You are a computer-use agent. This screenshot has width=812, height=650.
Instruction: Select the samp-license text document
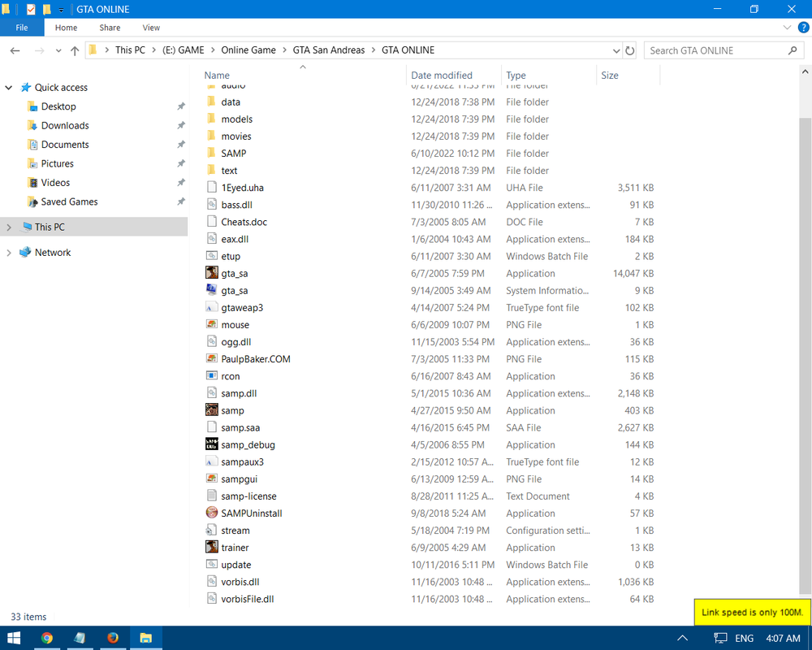pyautogui.click(x=248, y=496)
